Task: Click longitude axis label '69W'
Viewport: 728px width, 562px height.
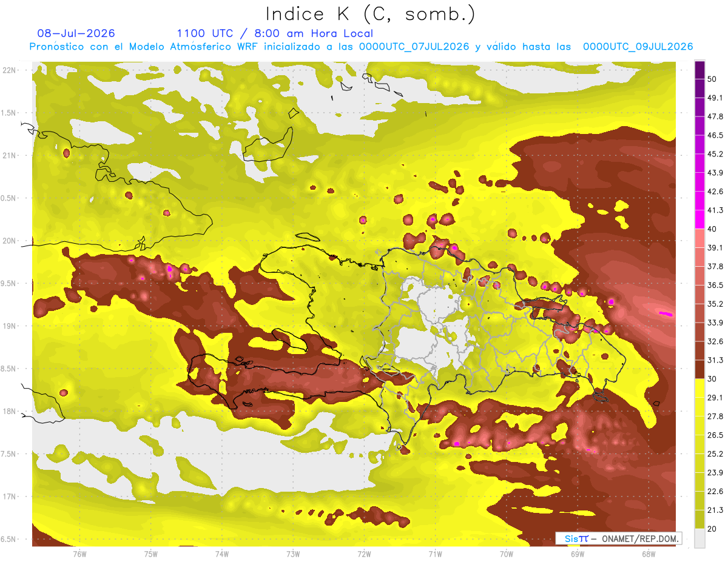Action: (578, 554)
